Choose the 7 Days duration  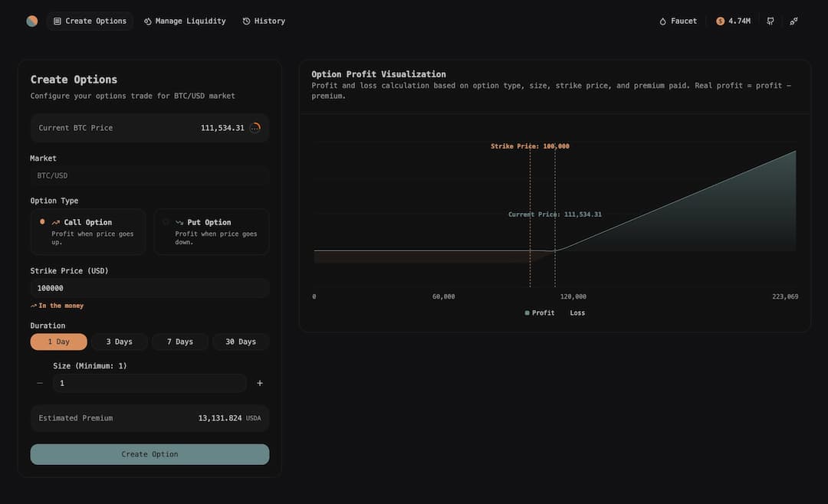pos(180,342)
